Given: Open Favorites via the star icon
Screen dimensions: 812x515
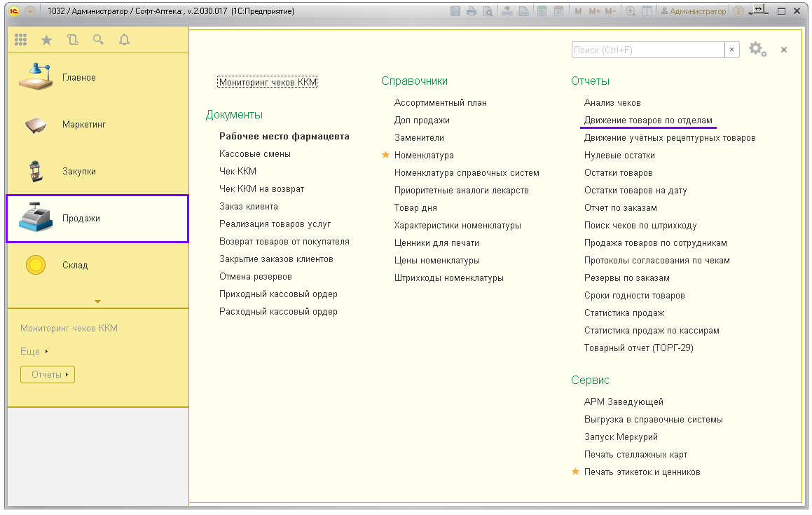Looking at the screenshot, I should [x=46, y=41].
